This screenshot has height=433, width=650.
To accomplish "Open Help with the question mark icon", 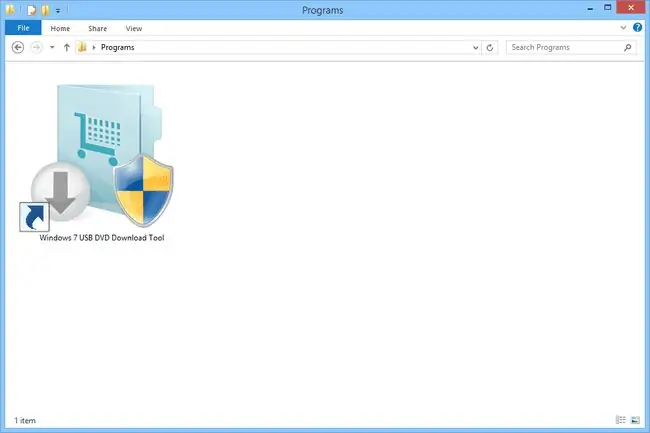I will click(x=638, y=27).
